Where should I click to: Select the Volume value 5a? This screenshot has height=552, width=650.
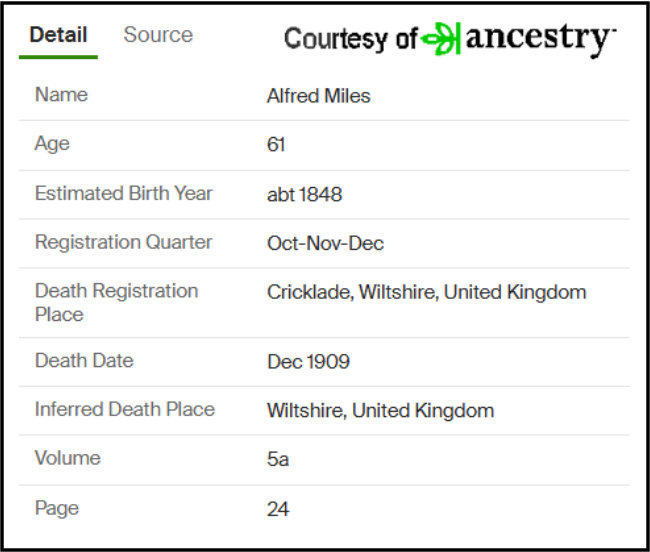point(278,460)
